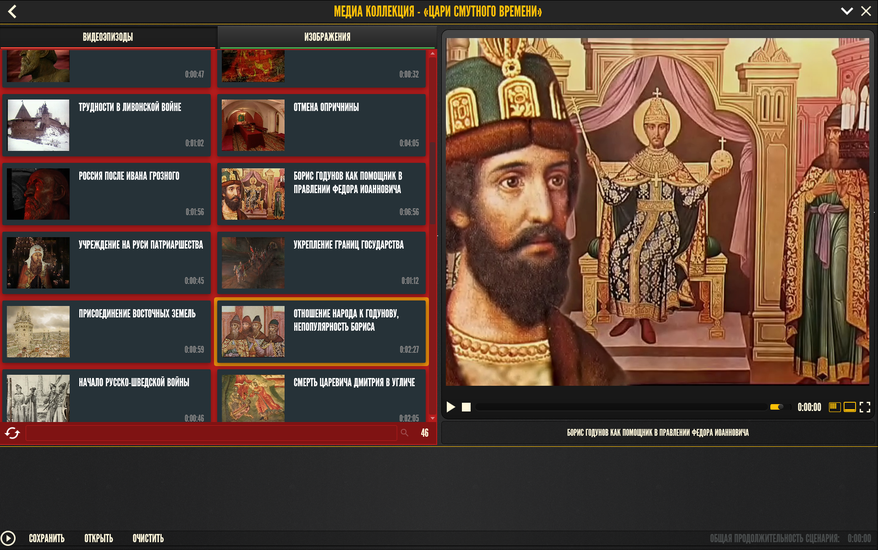Viewport: 878px width, 550px height.
Task: Click the back arrow in the title bar
Action: pyautogui.click(x=12, y=12)
